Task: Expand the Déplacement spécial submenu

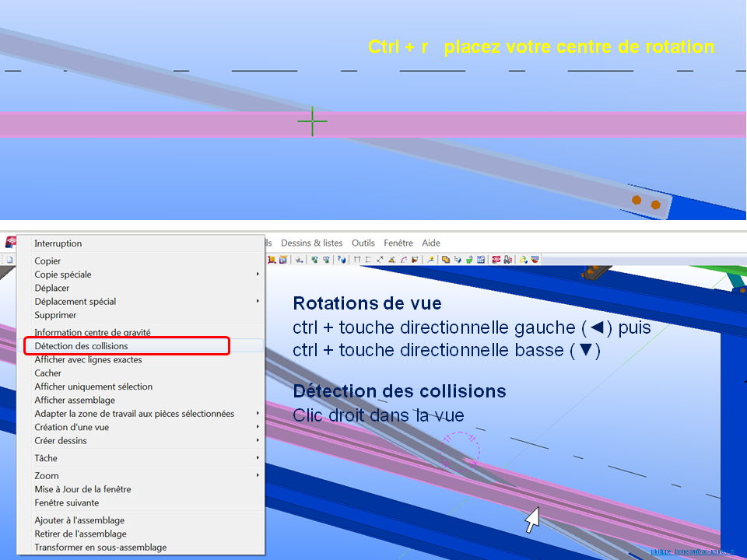Action: pos(141,302)
